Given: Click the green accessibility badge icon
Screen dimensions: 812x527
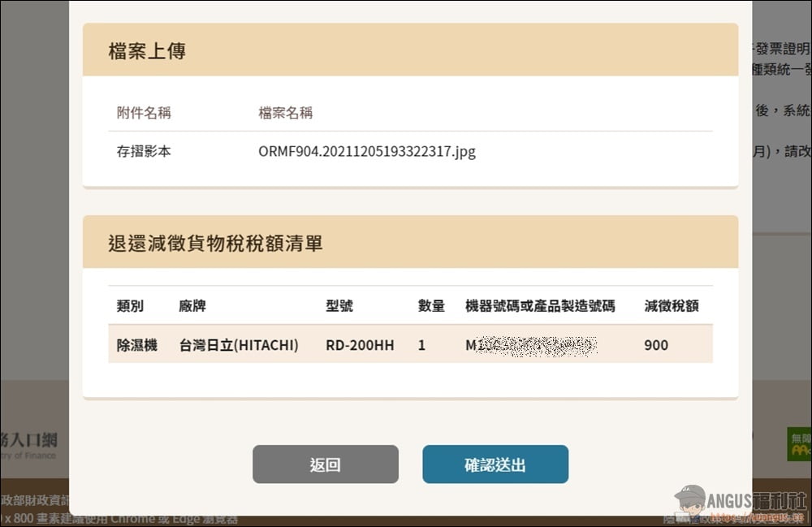Looking at the screenshot, I should coord(799,444).
